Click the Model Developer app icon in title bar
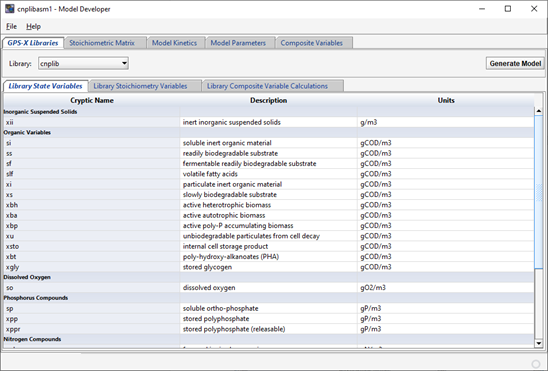 click(9, 9)
